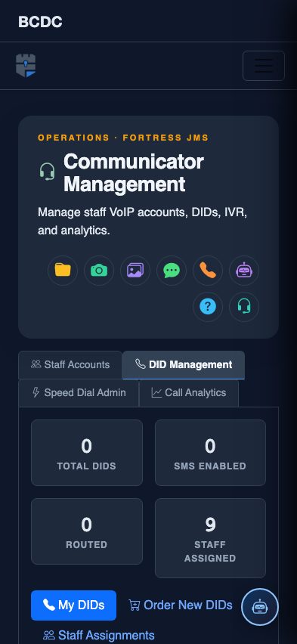
Task: Open the floating chatbot button
Action: coord(260,607)
